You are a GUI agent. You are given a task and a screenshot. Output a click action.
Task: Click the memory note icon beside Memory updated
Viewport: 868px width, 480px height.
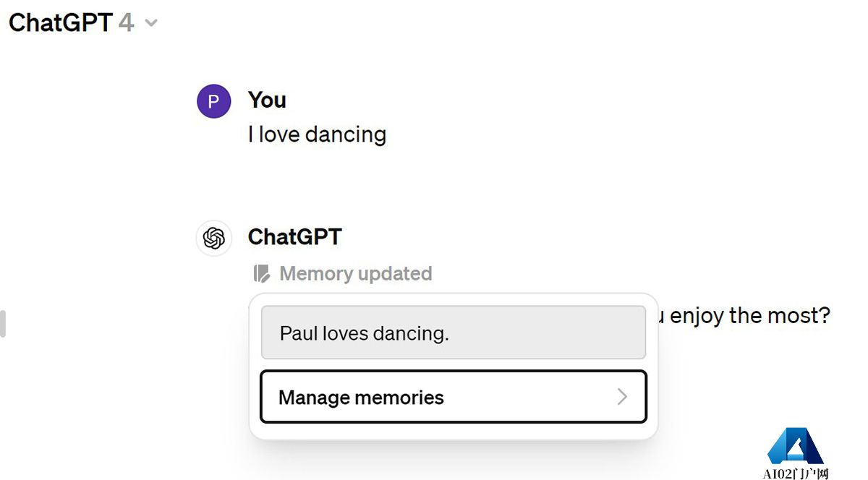pos(261,274)
